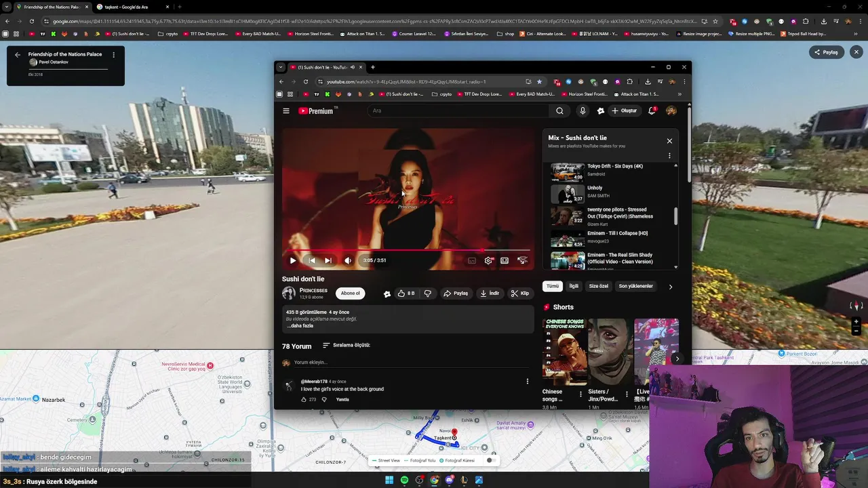
Task: Open tab search dropdown in YouTube window
Action: pos(281,67)
